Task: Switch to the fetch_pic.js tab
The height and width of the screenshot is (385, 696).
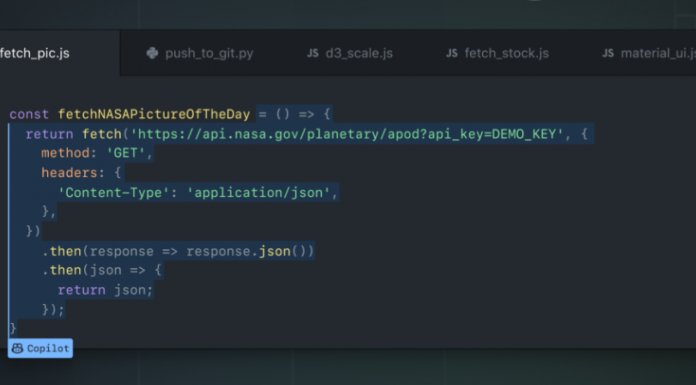Action: [35, 53]
